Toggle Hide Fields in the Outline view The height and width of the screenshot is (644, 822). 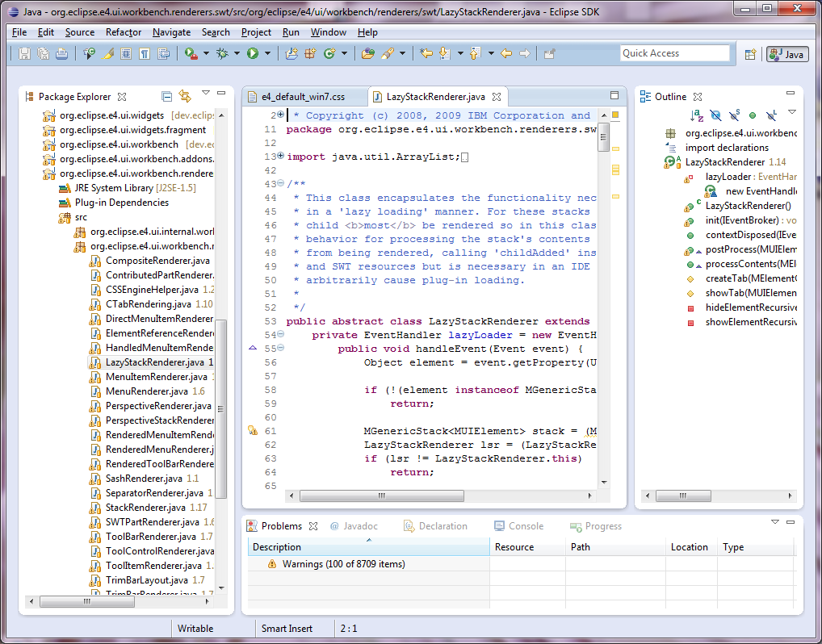717,115
